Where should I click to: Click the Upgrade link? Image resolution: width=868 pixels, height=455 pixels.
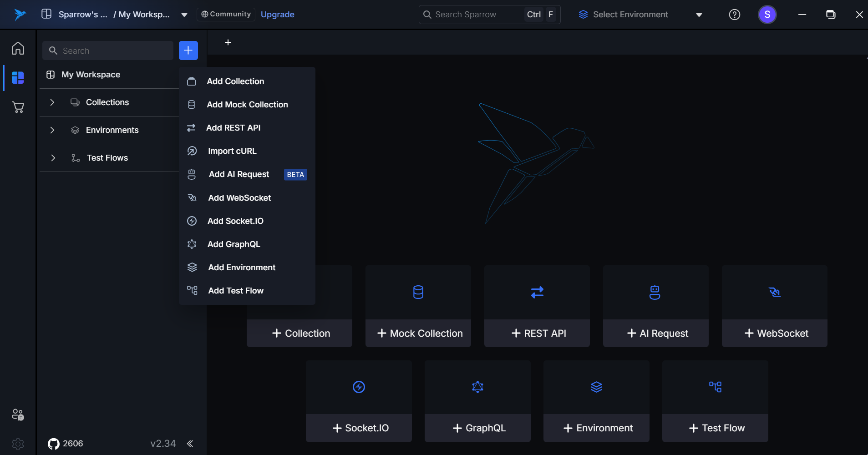point(277,15)
